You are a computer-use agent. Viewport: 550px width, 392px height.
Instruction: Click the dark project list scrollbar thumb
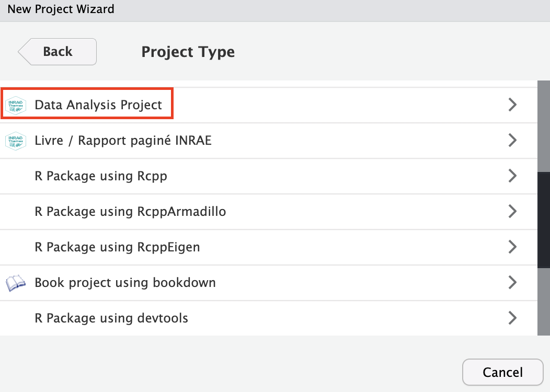pos(543,220)
